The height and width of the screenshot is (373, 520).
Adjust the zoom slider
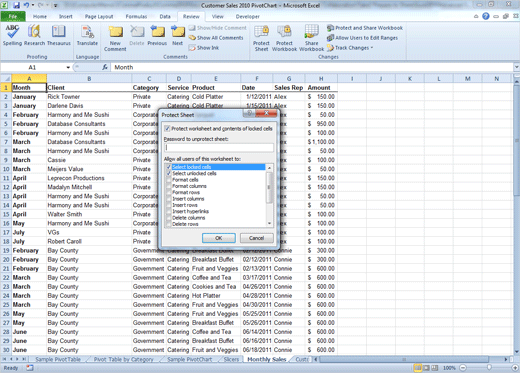tap(489, 368)
